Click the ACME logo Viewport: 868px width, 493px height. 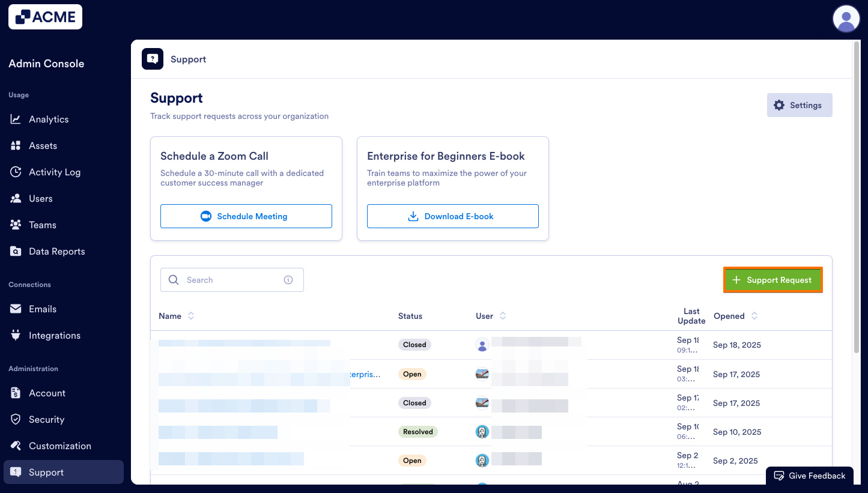[45, 17]
